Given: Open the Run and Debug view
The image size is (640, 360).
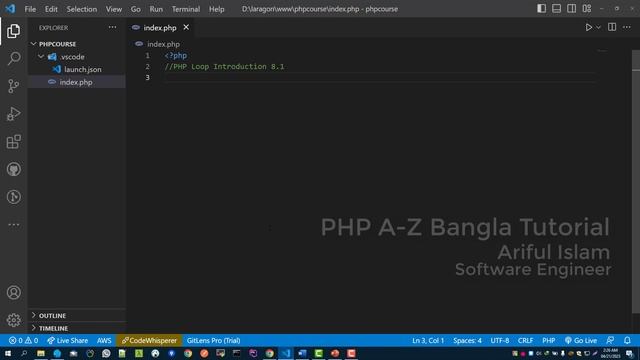Looking at the screenshot, I should (x=13, y=114).
